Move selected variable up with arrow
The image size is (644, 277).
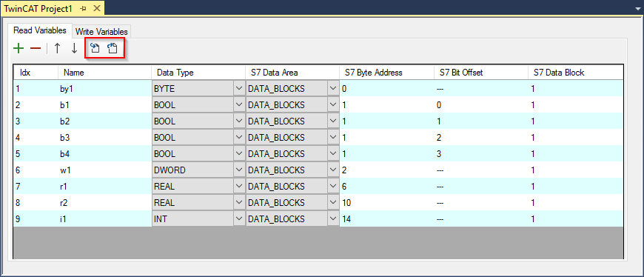point(58,48)
